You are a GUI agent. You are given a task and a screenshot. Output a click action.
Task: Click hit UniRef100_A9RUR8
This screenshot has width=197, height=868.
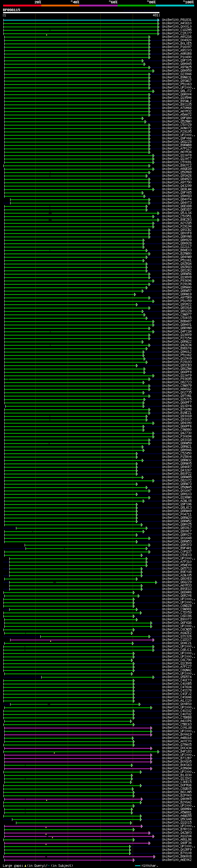177,54
